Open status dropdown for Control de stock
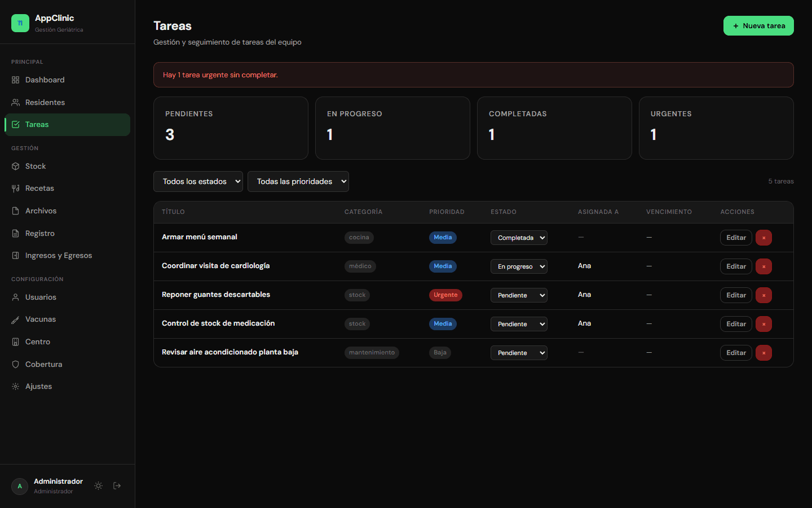Screen dimensions: 812x508 pyautogui.click(x=519, y=324)
